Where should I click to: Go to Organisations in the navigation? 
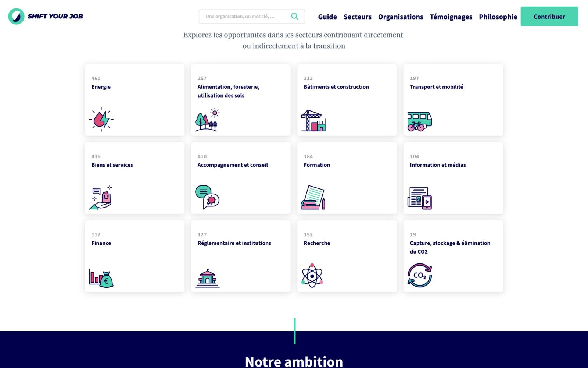click(401, 17)
